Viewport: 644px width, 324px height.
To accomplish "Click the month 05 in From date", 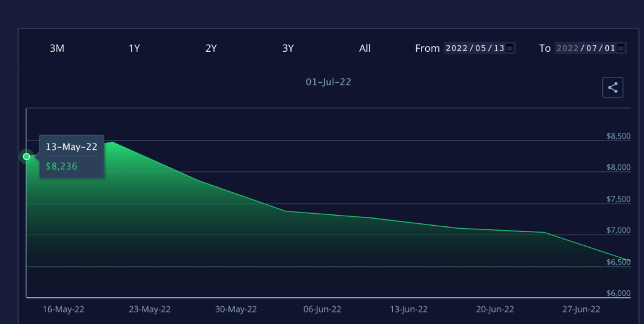I will pos(480,48).
